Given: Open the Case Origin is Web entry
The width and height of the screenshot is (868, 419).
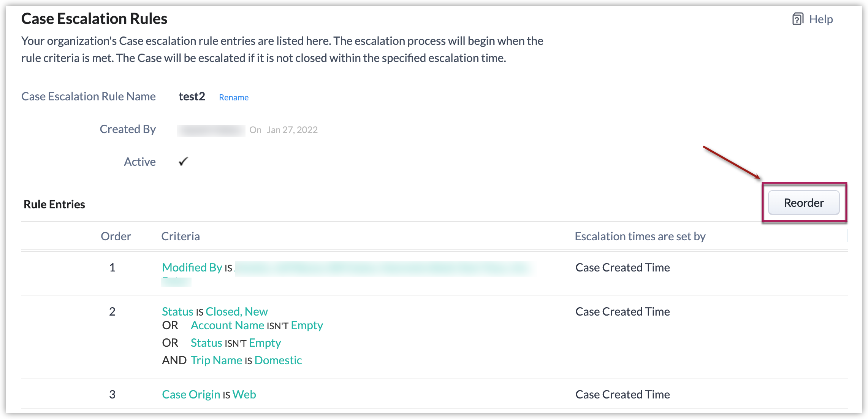Looking at the screenshot, I should (209, 395).
